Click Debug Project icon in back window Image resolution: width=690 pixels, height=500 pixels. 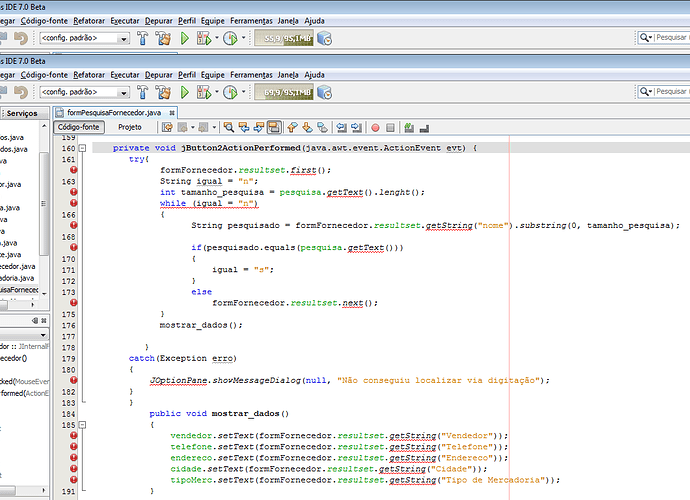coord(204,38)
